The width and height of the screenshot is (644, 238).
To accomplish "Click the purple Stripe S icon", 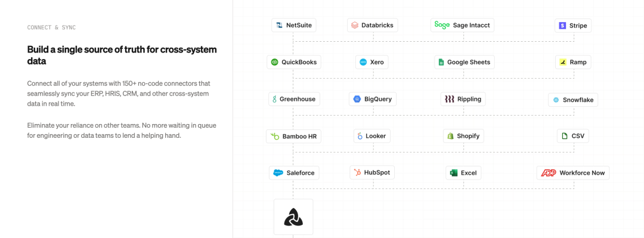I will tap(562, 26).
